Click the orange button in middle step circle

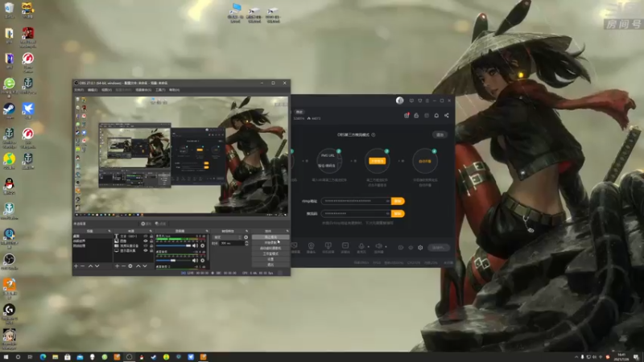pos(377,161)
